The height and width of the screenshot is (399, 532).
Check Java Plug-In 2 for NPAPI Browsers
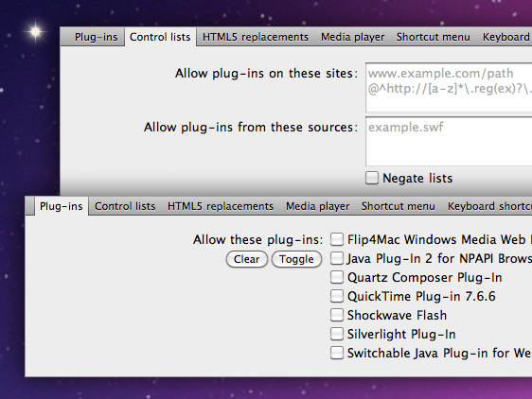[x=337, y=258]
